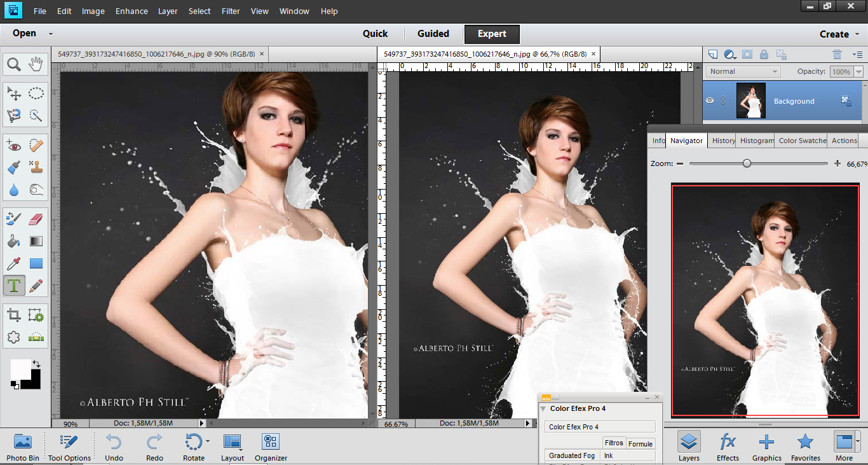The height and width of the screenshot is (465, 868).
Task: Toggle the Tool Options panel
Action: 69,447
